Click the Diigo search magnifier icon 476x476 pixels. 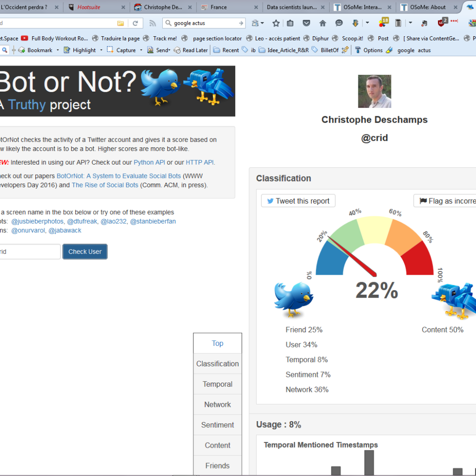point(4,50)
